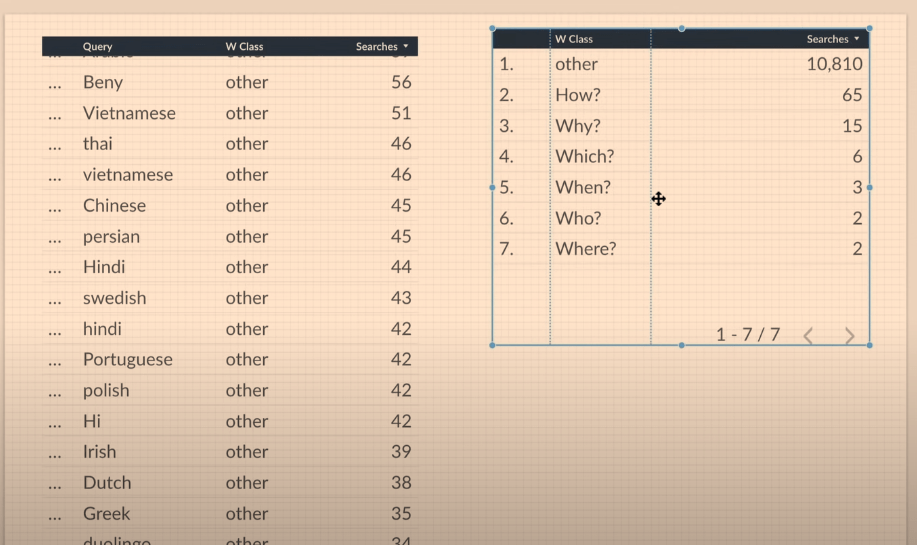
Task: Click the next page arrow in table pagination
Action: [x=850, y=336]
